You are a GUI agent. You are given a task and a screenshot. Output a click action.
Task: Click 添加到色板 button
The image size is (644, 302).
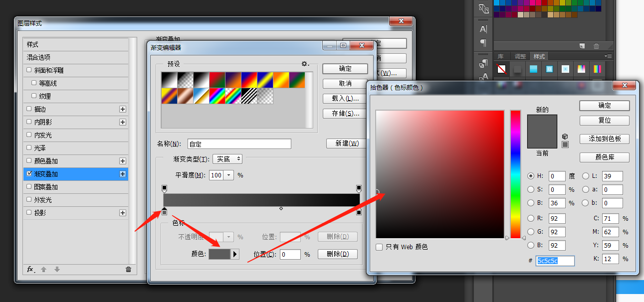(605, 139)
